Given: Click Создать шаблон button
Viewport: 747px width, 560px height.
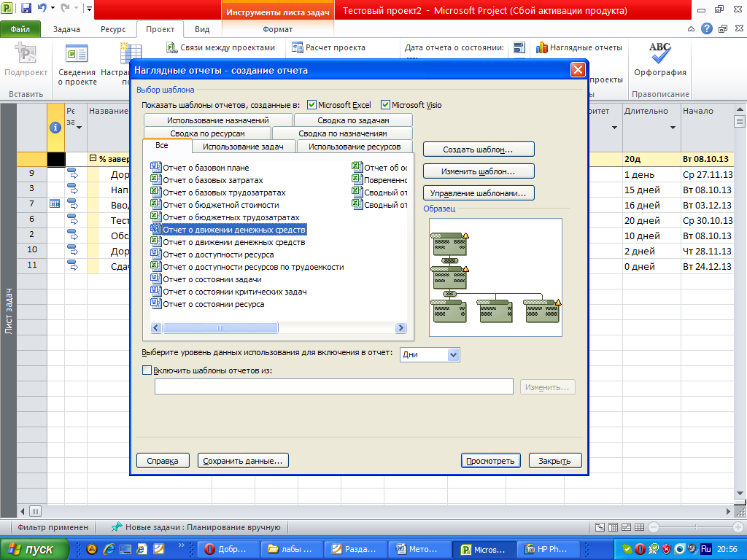Looking at the screenshot, I should coord(479,149).
